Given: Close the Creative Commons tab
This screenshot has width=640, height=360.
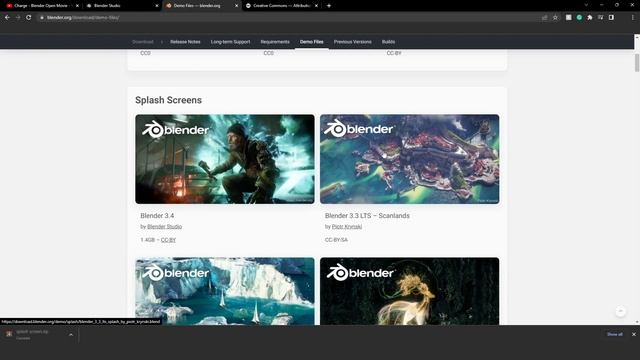Looking at the screenshot, I should [x=316, y=6].
